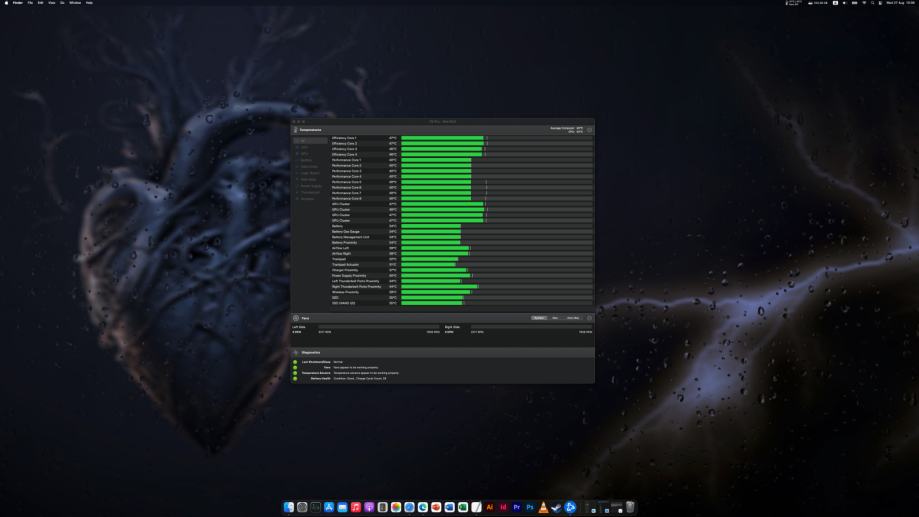Click the VLC cone icon in dock
This screenshot has width=919, height=517.
543,508
